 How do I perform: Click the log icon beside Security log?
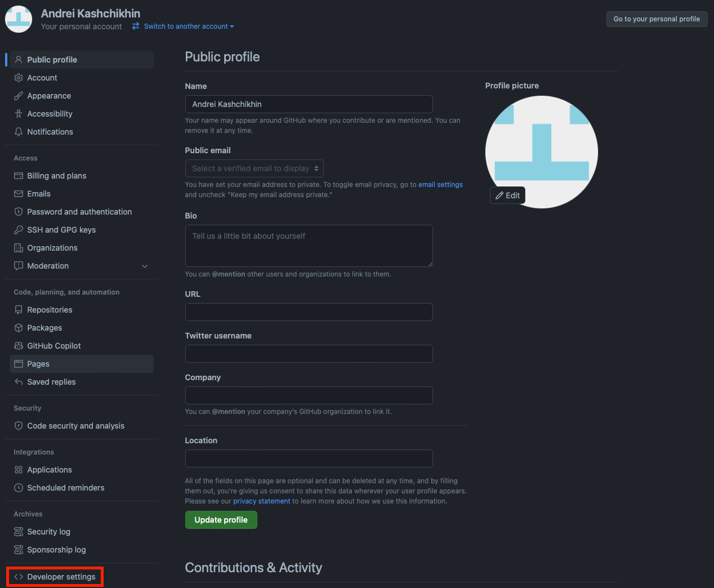(19, 532)
